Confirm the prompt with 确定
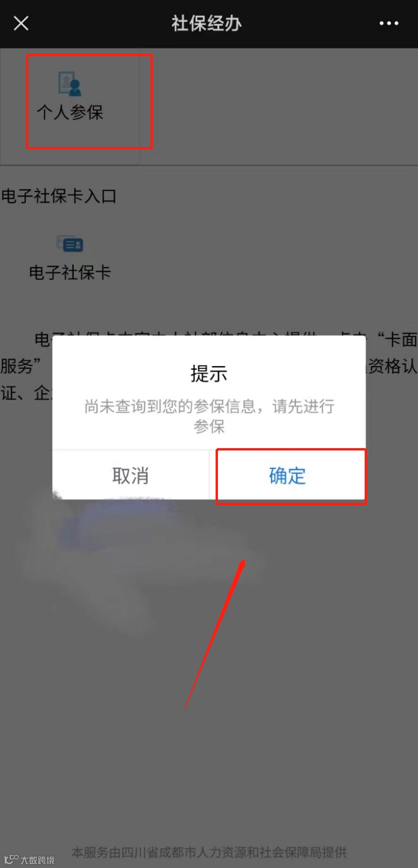 pos(287,475)
